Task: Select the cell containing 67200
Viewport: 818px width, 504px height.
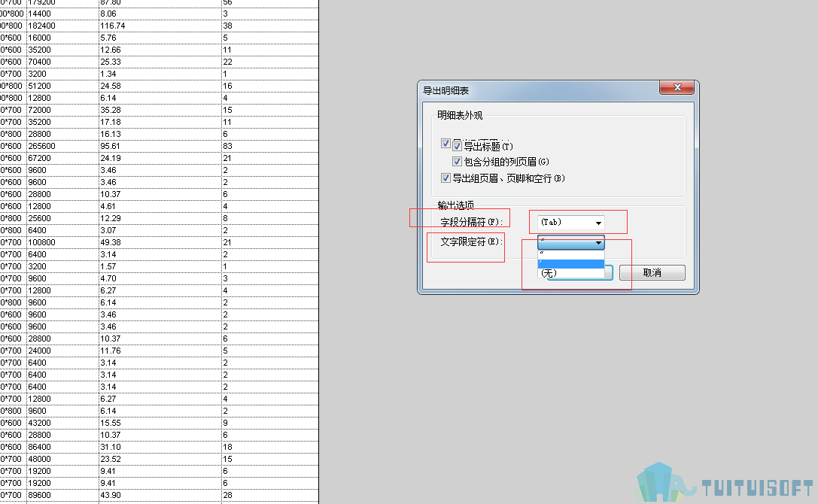Action: click(x=62, y=158)
